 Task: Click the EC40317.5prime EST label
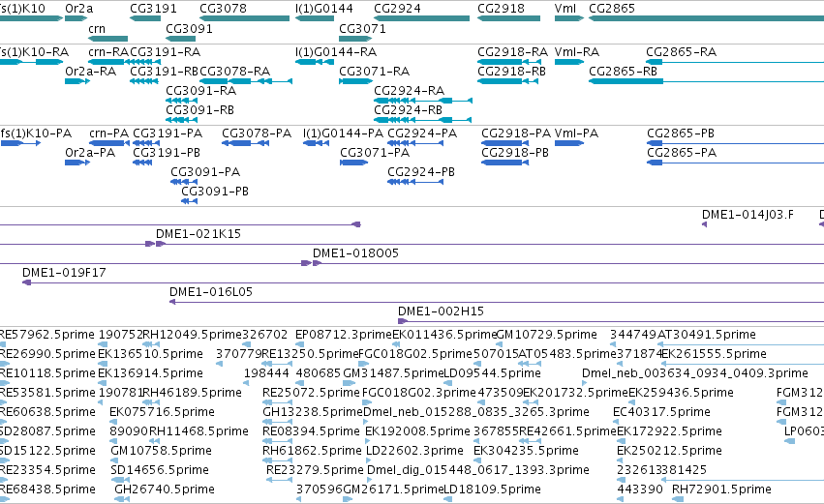661,412
